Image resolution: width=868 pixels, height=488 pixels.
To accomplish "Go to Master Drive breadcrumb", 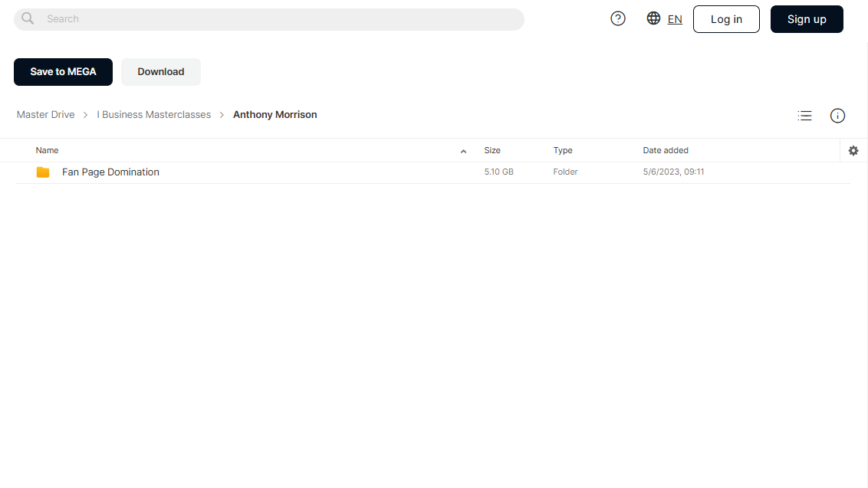I will pyautogui.click(x=45, y=115).
